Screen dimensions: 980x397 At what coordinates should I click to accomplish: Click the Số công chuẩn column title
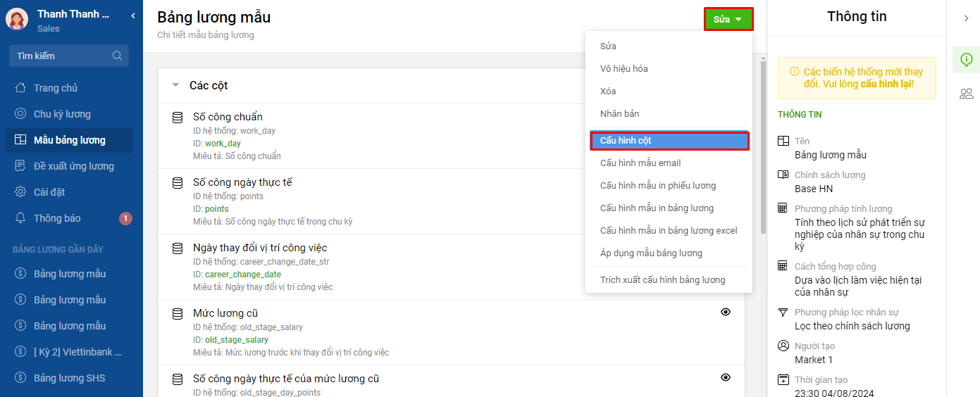coord(228,117)
